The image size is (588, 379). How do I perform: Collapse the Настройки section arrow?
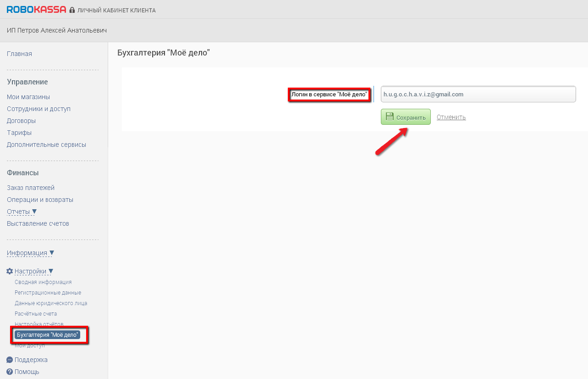tap(51, 271)
